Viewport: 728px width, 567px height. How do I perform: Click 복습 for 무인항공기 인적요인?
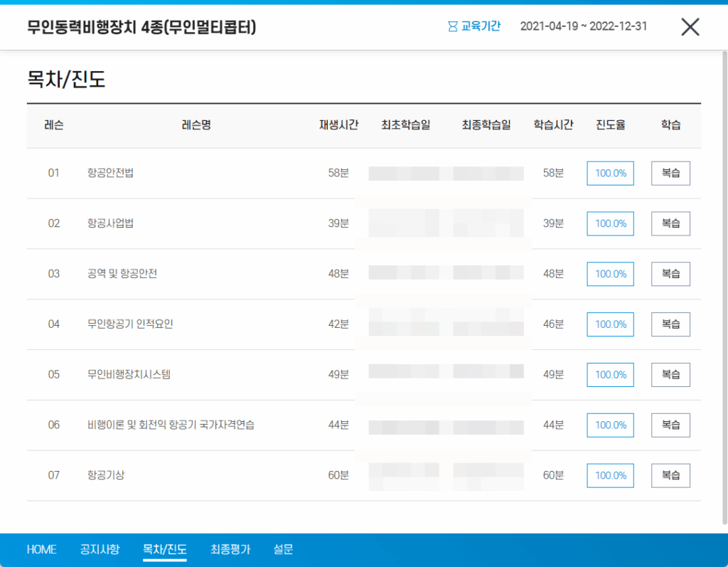point(670,324)
